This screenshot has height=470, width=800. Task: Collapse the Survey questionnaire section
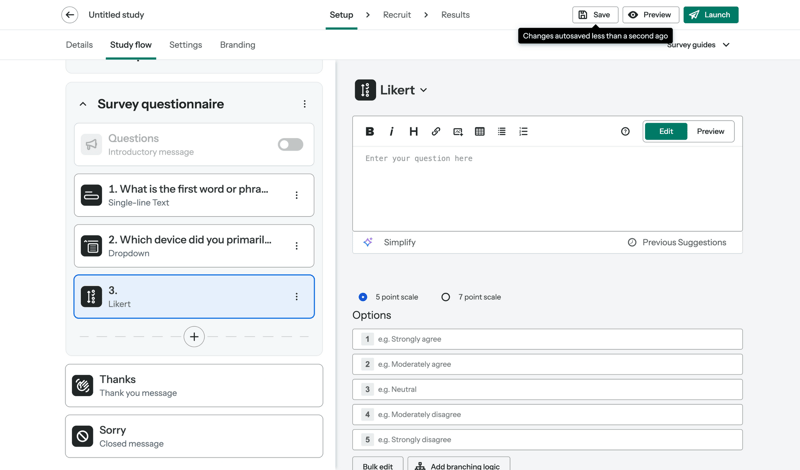(x=83, y=104)
